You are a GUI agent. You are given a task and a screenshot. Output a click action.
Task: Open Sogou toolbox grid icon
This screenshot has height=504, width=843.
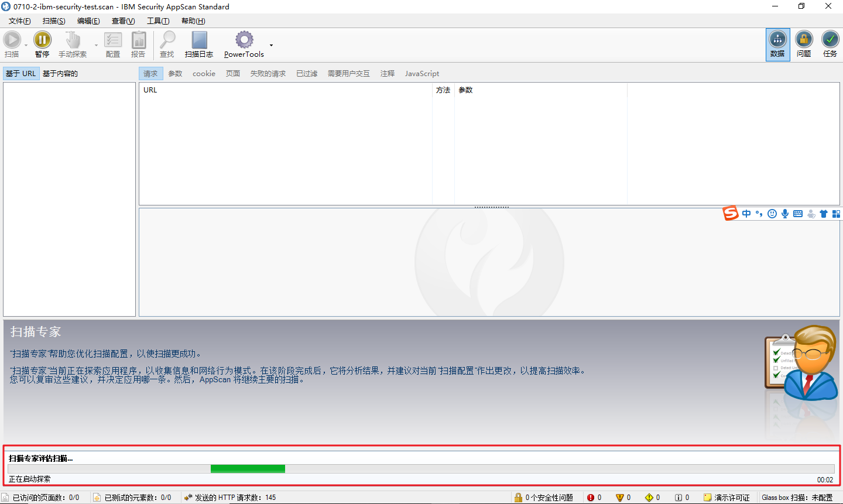point(837,214)
